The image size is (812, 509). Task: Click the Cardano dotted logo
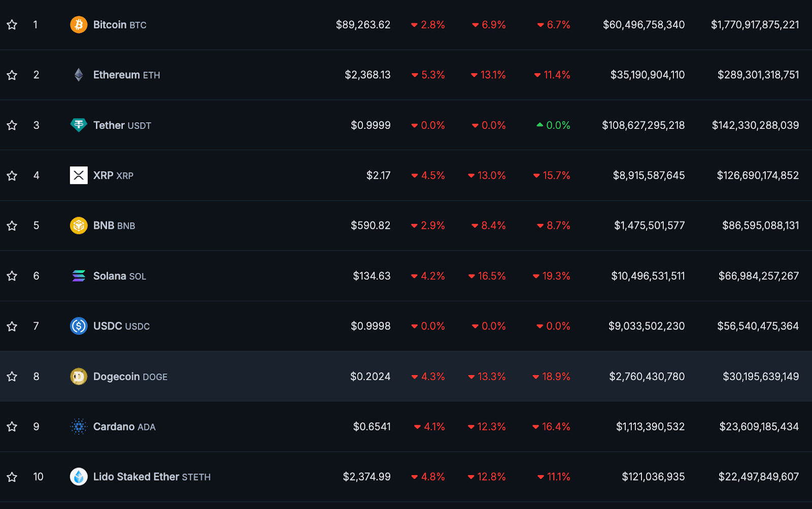(x=79, y=427)
